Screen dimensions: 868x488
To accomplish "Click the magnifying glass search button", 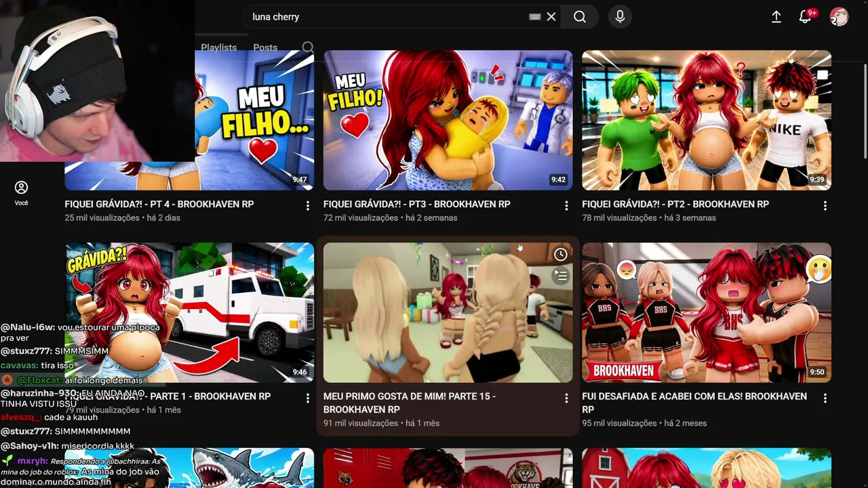I will tap(580, 17).
